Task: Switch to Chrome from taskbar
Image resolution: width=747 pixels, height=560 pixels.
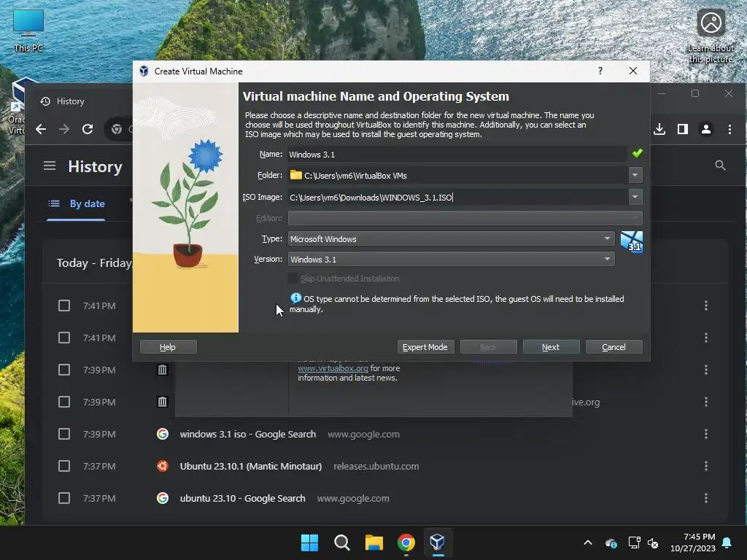Action: [x=406, y=542]
